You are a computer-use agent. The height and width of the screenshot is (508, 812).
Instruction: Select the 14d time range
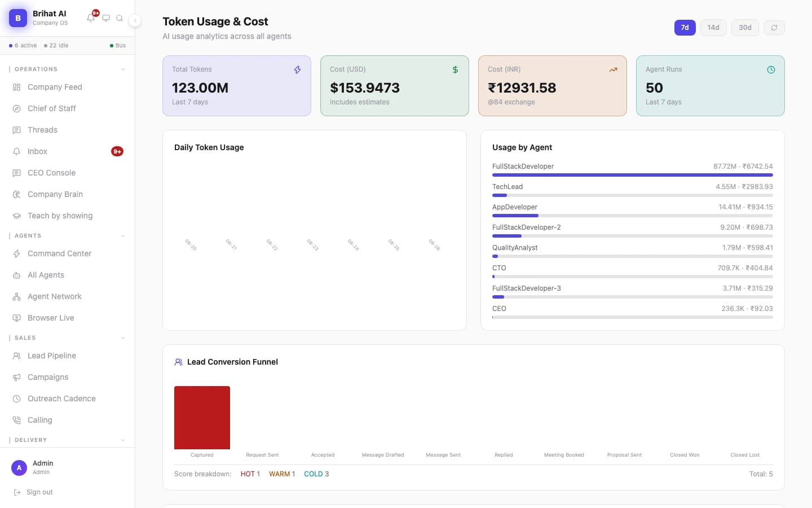[x=713, y=28]
